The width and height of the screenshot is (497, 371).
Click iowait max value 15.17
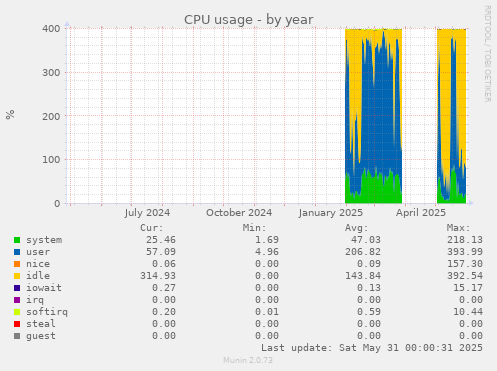(468, 288)
